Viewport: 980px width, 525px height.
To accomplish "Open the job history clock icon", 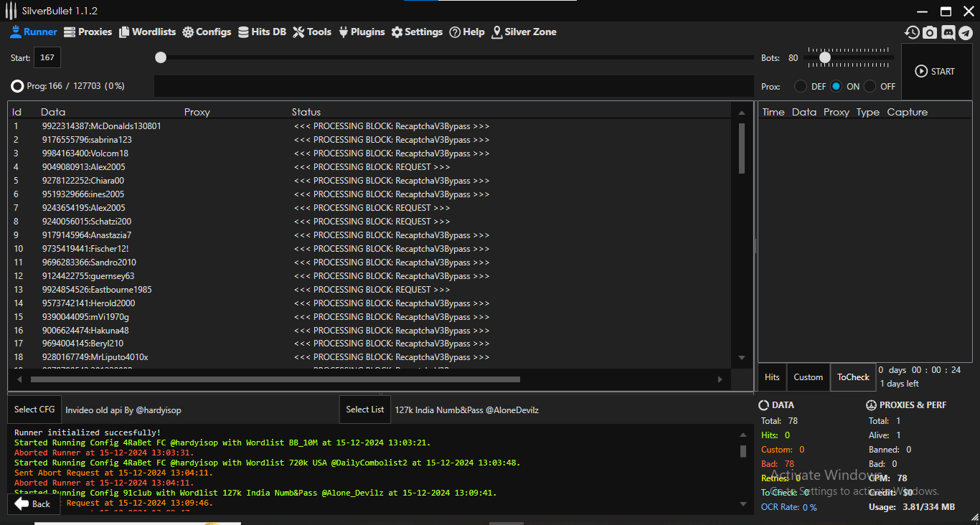I will [912, 32].
